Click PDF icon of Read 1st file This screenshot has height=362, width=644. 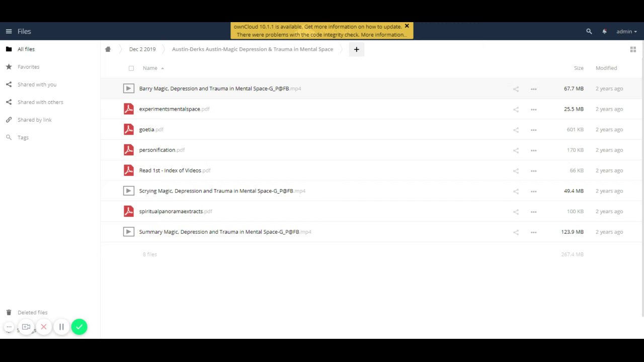pos(129,170)
